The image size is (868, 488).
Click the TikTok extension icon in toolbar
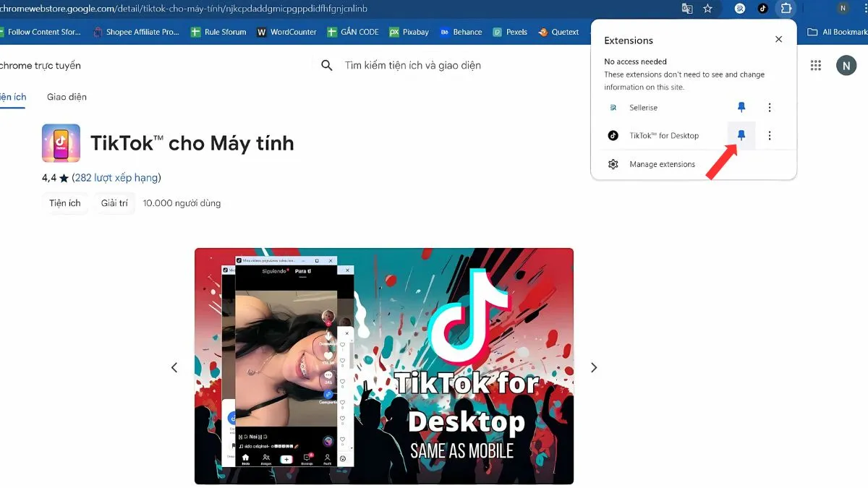point(762,9)
